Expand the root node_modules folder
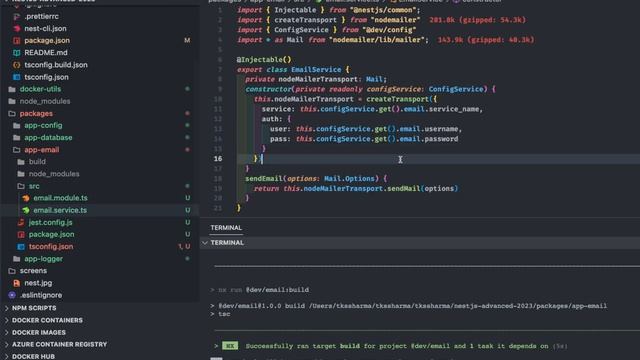The width and height of the screenshot is (640, 360). 45,101
